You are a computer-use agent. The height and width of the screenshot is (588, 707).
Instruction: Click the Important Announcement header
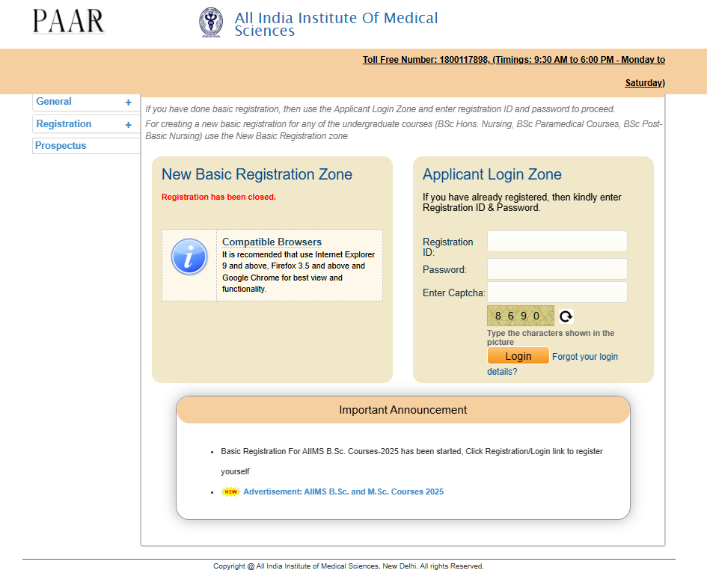point(403,410)
